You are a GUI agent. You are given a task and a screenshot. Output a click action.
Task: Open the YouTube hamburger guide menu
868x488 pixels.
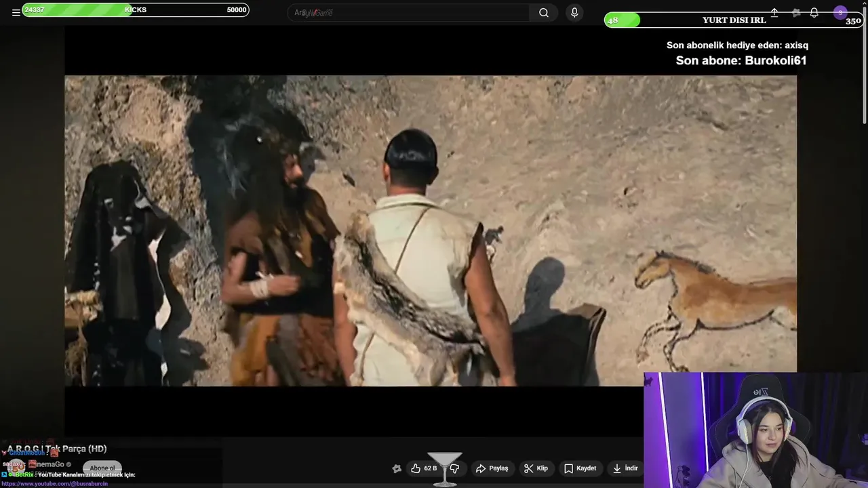pyautogui.click(x=16, y=12)
